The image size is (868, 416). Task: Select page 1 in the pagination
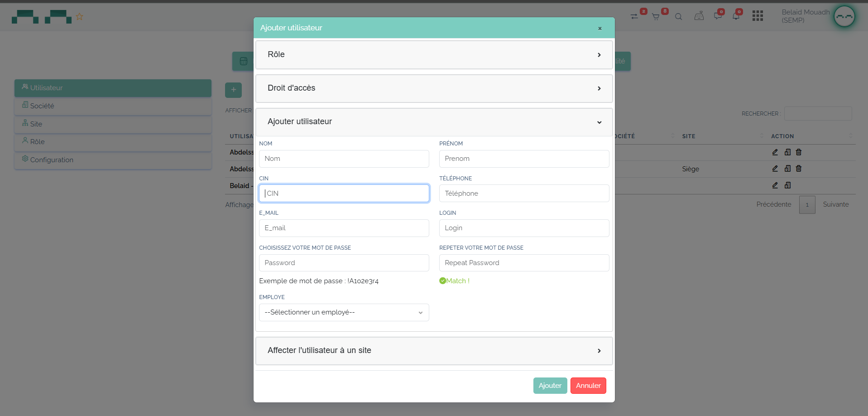(x=807, y=205)
